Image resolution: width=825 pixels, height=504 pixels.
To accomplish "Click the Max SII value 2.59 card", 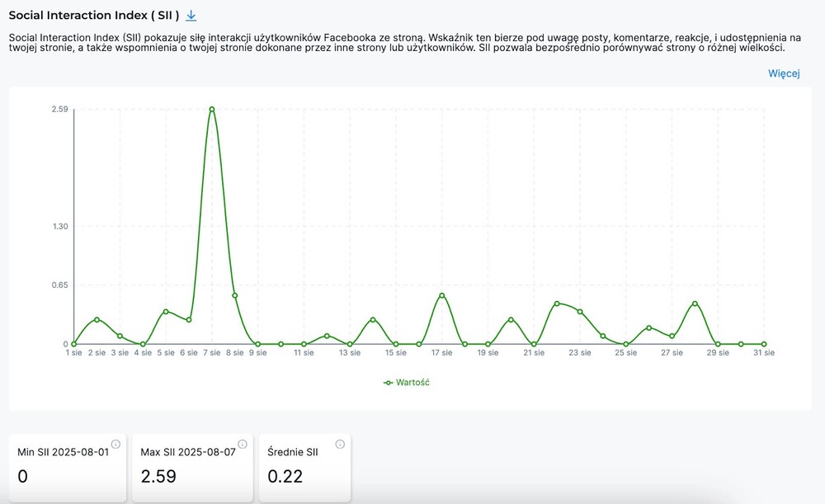I will coord(158,476).
